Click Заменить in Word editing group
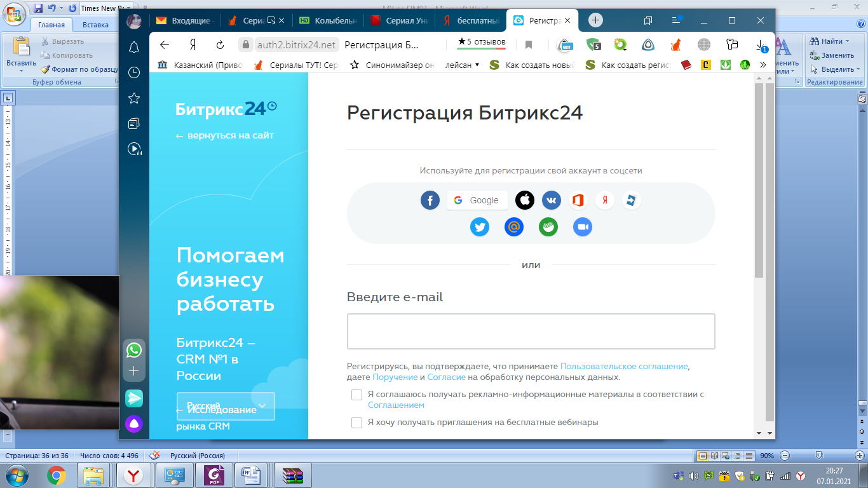 click(832, 55)
